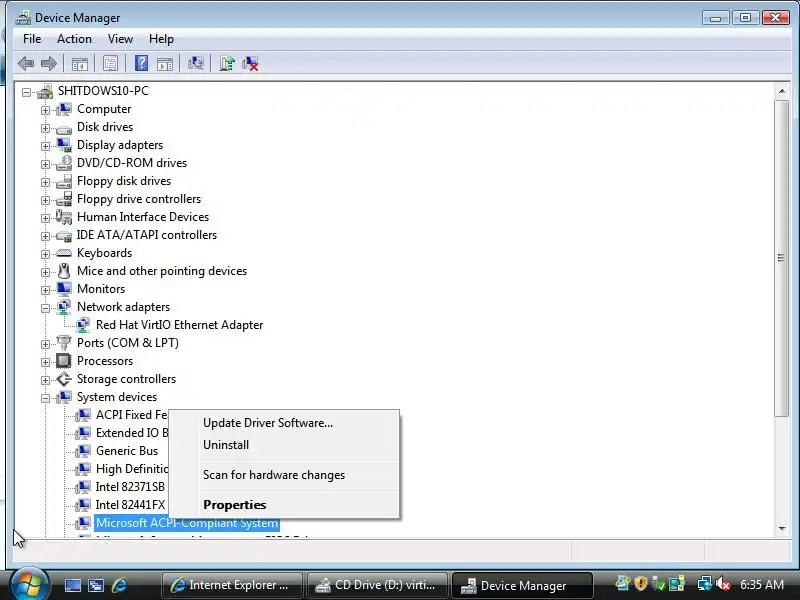Viewport: 800px width, 600px height.
Task: Expand the Floppy drive controllers category
Action: tap(45, 201)
